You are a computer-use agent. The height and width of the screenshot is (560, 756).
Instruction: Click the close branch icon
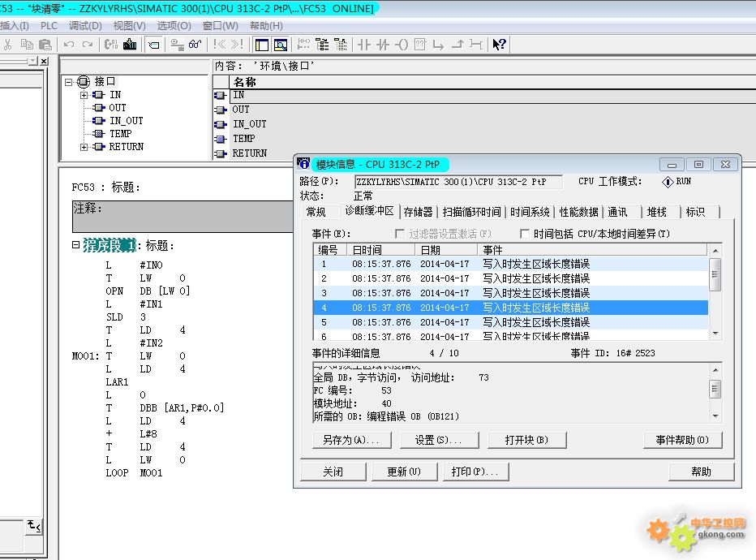(x=457, y=45)
